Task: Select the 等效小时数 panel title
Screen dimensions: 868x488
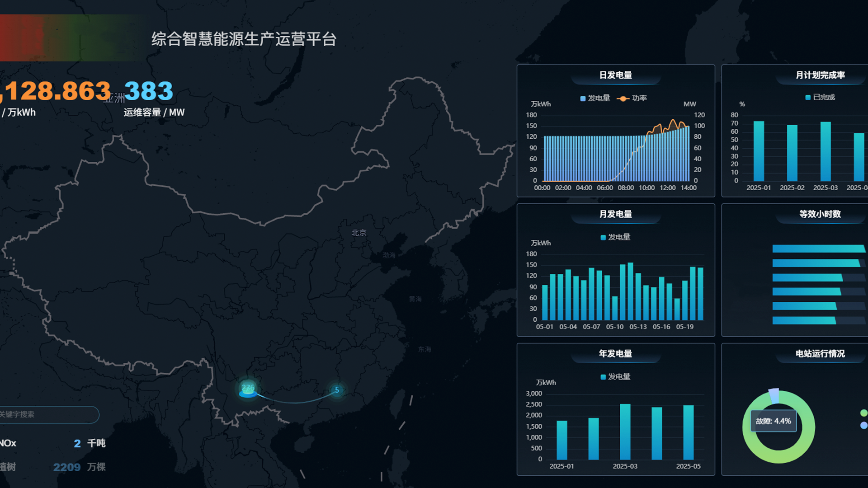Action: pos(820,214)
